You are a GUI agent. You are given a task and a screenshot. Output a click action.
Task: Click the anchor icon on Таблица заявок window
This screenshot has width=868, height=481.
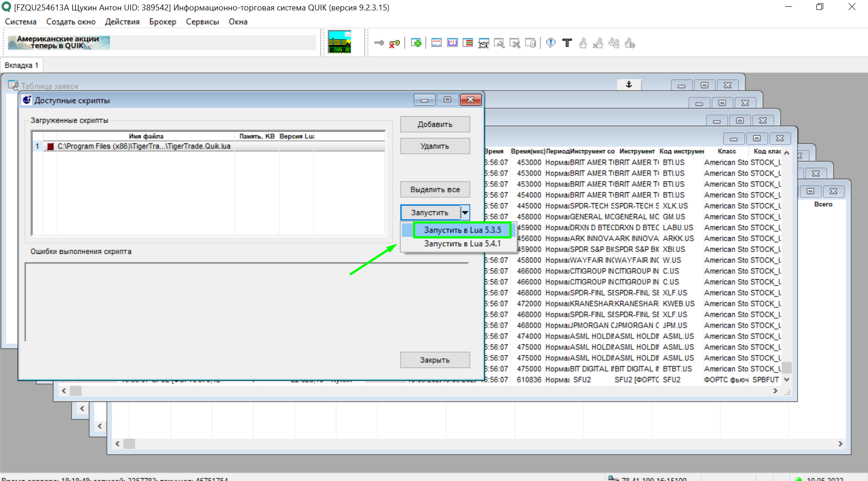coord(629,85)
